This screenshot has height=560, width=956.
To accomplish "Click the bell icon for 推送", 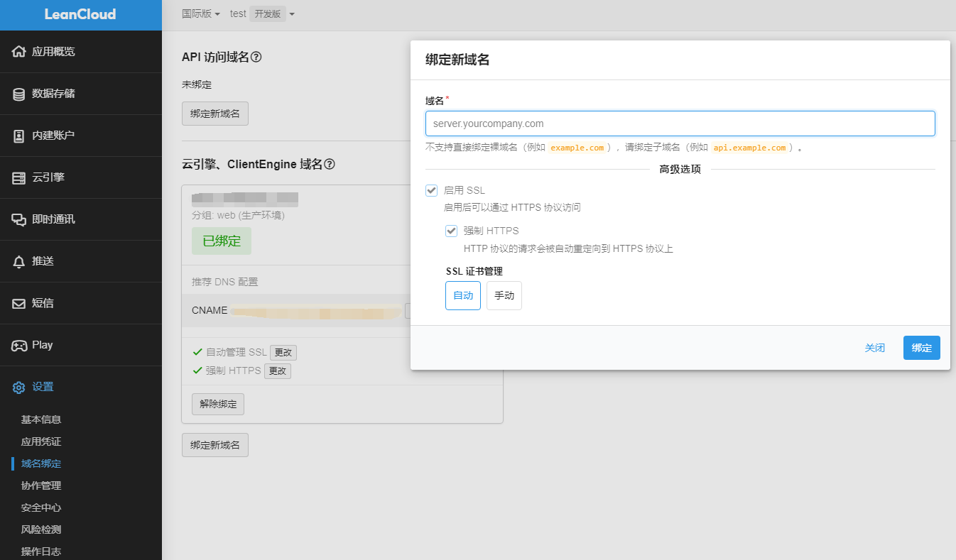I will 18,262.
